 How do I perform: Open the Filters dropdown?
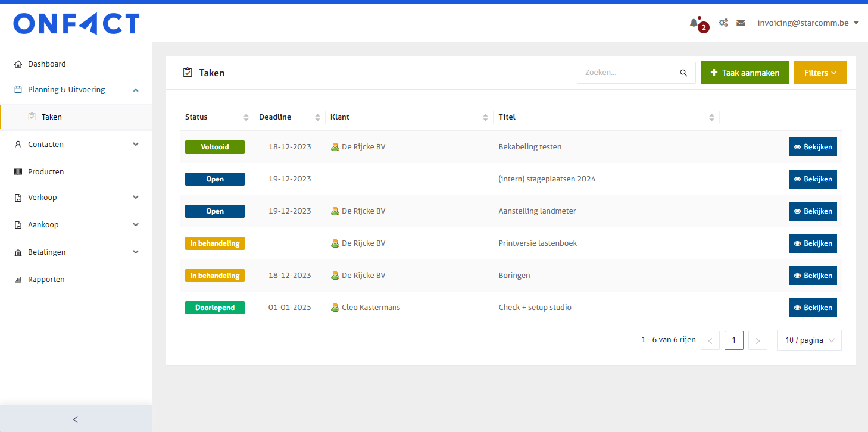click(x=820, y=73)
